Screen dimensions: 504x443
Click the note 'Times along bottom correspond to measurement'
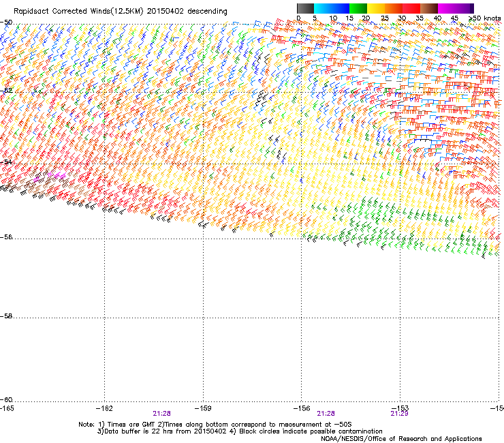click(x=242, y=425)
